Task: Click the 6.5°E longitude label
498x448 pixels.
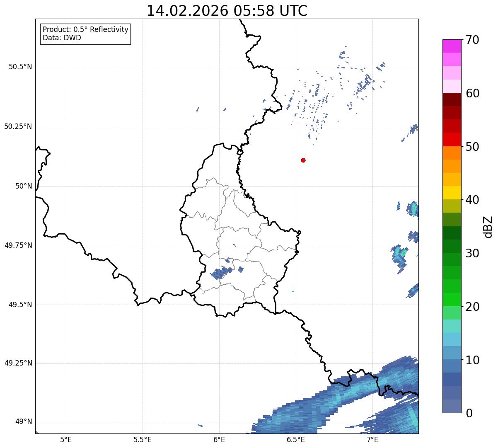Action: click(x=296, y=440)
